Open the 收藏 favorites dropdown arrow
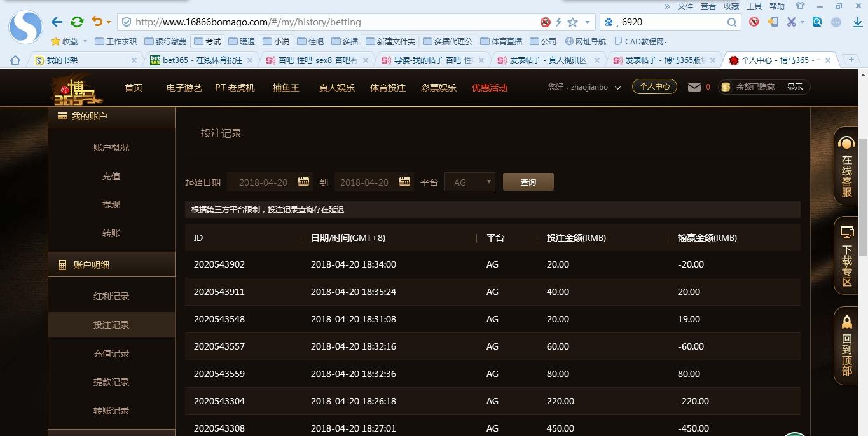This screenshot has width=868, height=436. click(x=85, y=42)
